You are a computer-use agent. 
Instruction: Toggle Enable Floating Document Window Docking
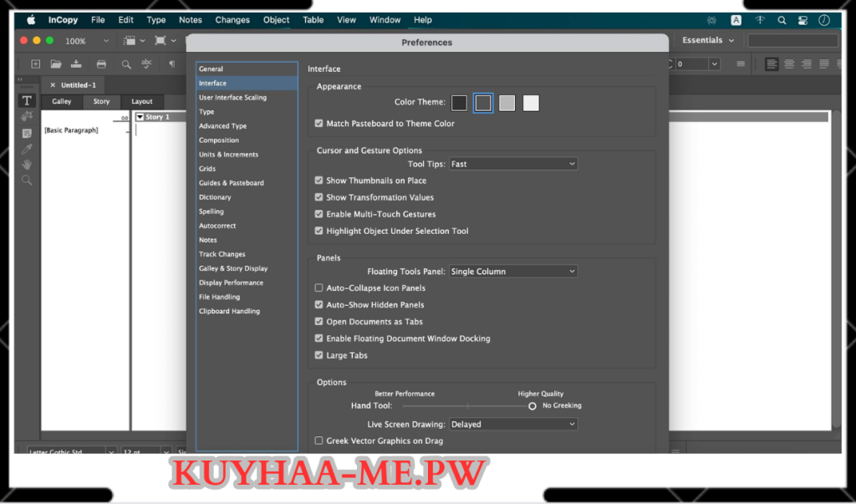pyautogui.click(x=318, y=339)
